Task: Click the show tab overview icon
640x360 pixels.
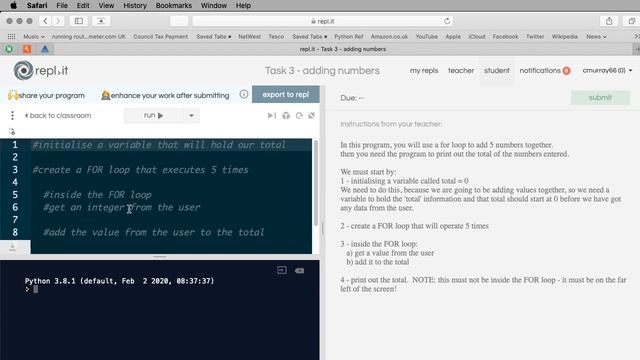Action: pyautogui.click(x=631, y=21)
